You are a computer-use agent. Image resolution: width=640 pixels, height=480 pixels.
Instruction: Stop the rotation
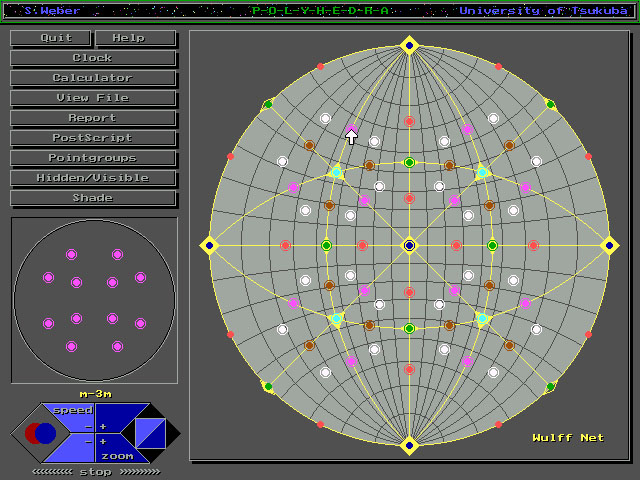tap(96, 472)
